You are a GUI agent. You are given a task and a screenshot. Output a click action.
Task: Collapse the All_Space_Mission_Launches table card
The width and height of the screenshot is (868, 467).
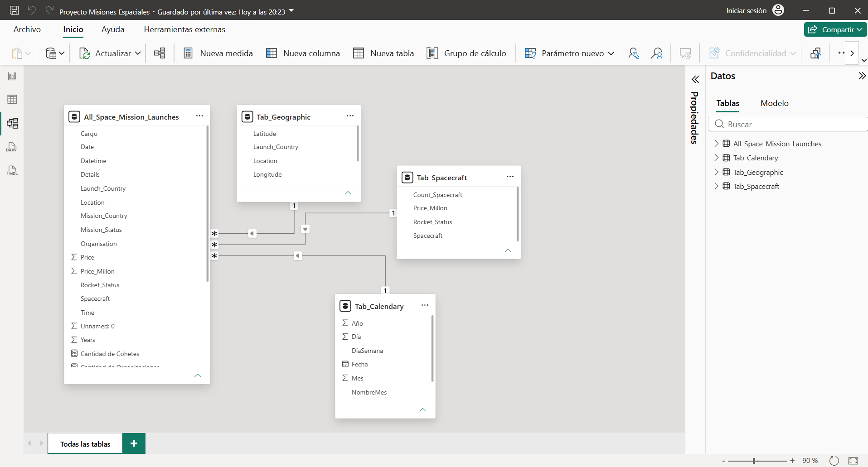point(198,376)
